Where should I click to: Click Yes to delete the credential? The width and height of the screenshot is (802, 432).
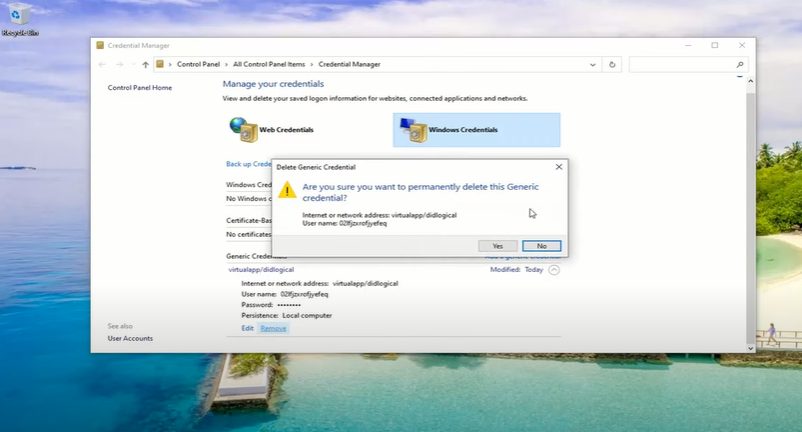pos(498,246)
